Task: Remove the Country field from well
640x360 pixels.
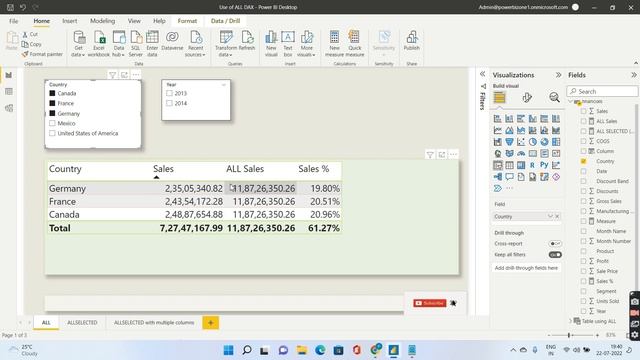Action: click(x=557, y=216)
